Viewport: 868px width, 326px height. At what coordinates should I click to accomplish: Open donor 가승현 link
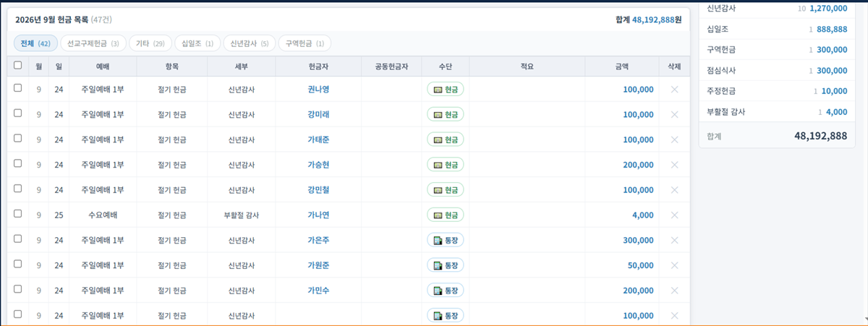click(318, 165)
